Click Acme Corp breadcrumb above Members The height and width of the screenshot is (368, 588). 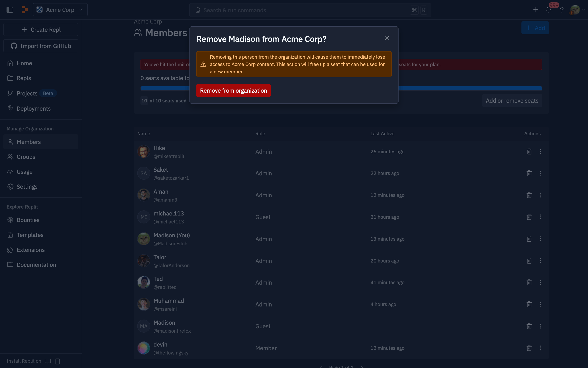(148, 22)
